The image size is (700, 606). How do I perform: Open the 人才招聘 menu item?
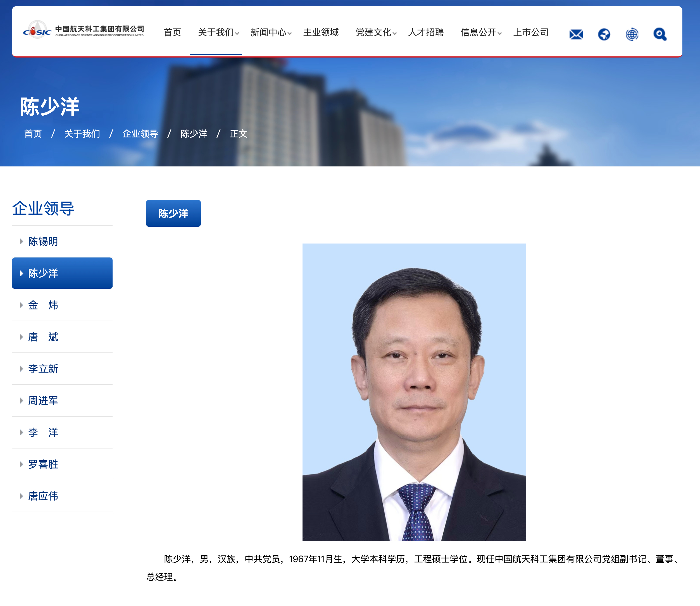coord(425,32)
